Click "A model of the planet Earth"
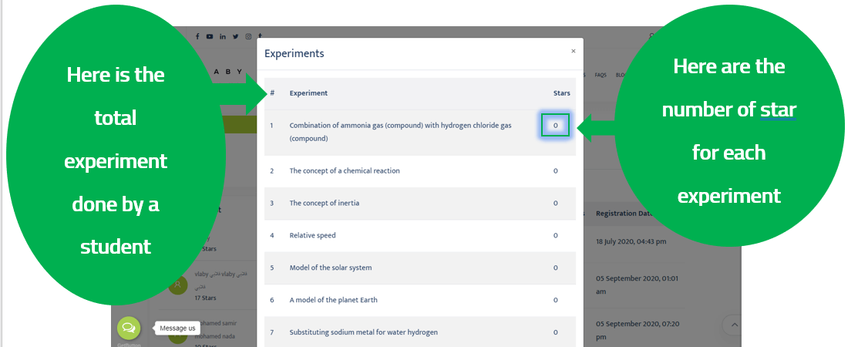 [x=333, y=300]
